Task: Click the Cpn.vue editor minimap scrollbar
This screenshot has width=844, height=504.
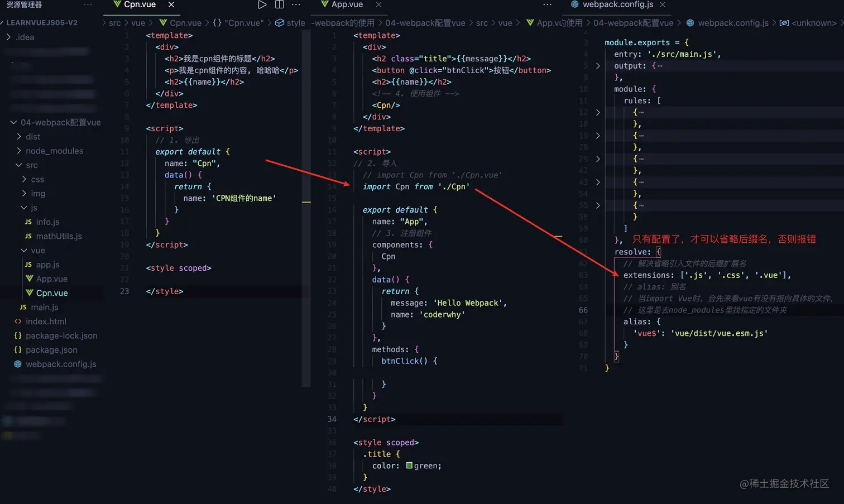Action: pyautogui.click(x=306, y=208)
